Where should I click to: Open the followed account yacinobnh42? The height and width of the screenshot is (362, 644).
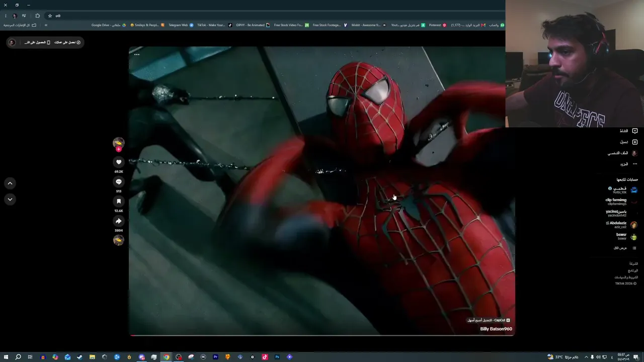(x=622, y=213)
